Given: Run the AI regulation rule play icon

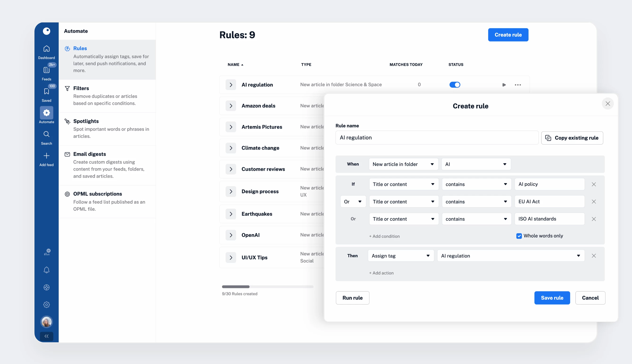Looking at the screenshot, I should click(x=504, y=85).
